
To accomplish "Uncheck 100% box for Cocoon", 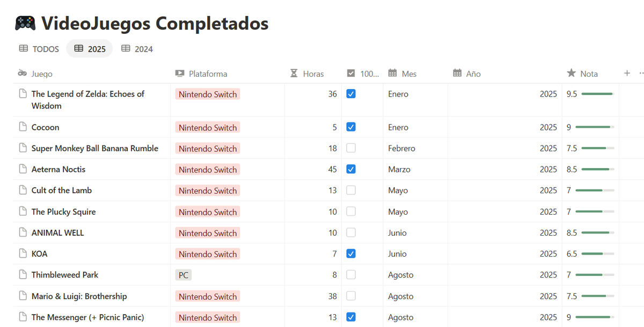I will click(x=351, y=127).
